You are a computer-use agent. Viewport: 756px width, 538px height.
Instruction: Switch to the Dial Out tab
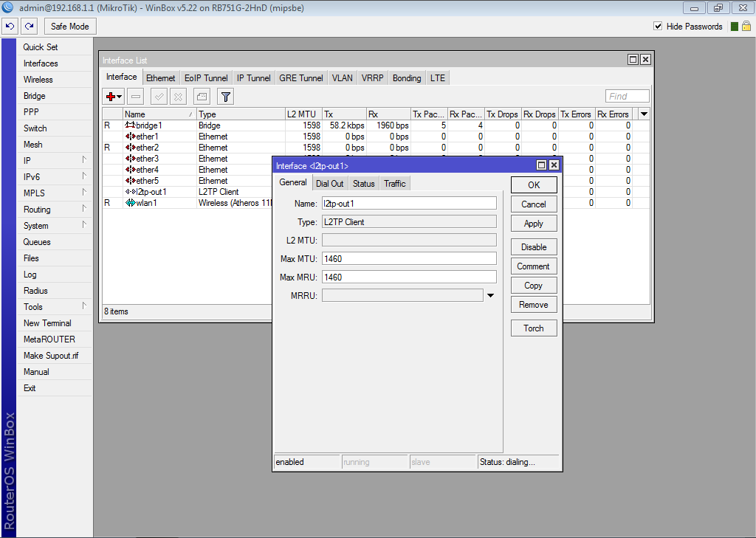330,184
